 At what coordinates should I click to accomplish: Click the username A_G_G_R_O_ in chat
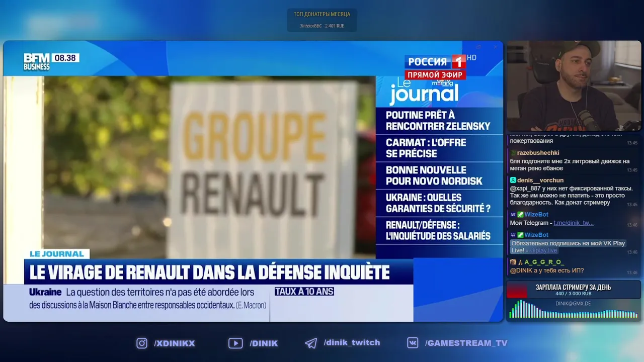544,262
